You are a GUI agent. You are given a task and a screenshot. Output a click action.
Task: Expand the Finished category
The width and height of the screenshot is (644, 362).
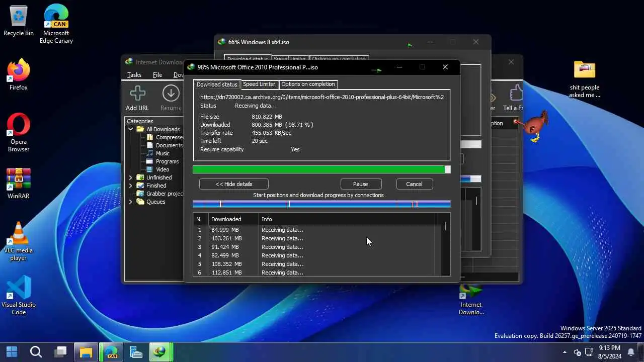130,186
